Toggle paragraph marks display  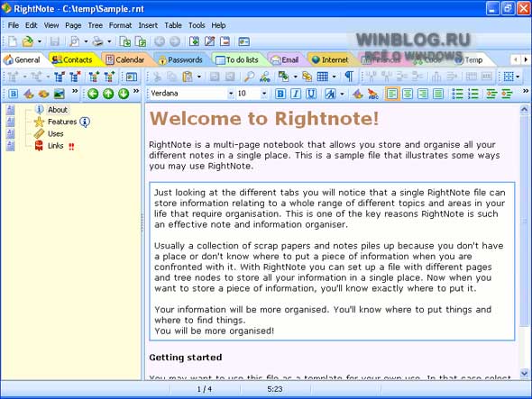(349, 77)
